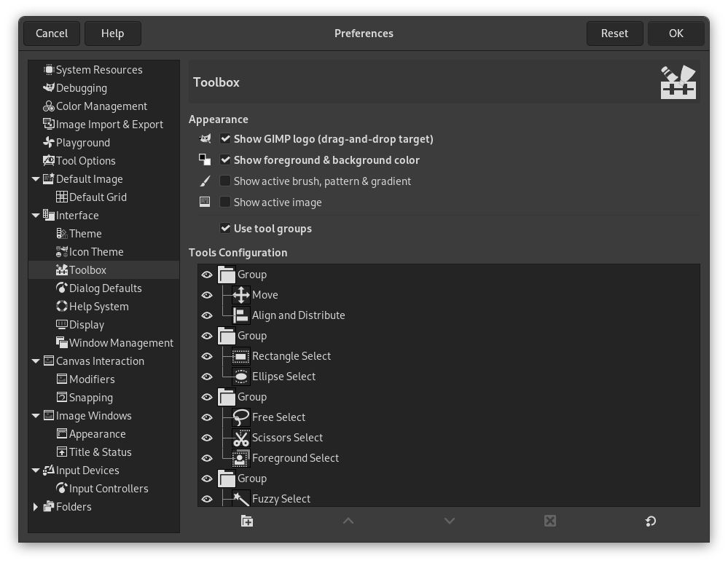Click the Foreground Select tool icon
The height and width of the screenshot is (563, 728).
[240, 457]
